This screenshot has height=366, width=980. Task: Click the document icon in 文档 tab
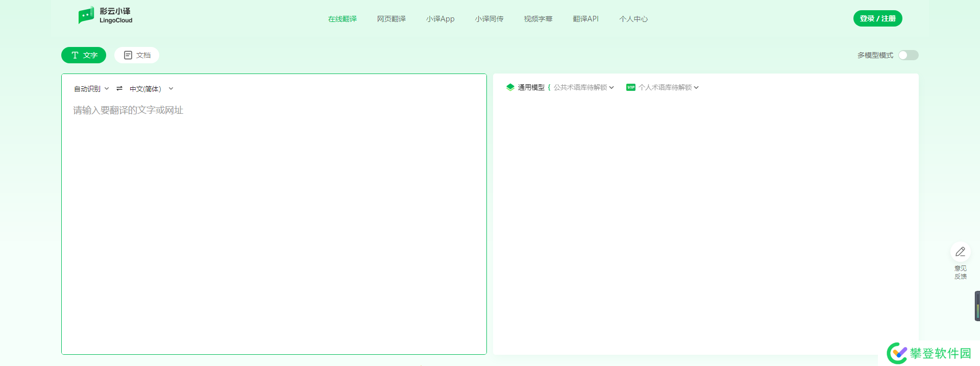pyautogui.click(x=128, y=55)
